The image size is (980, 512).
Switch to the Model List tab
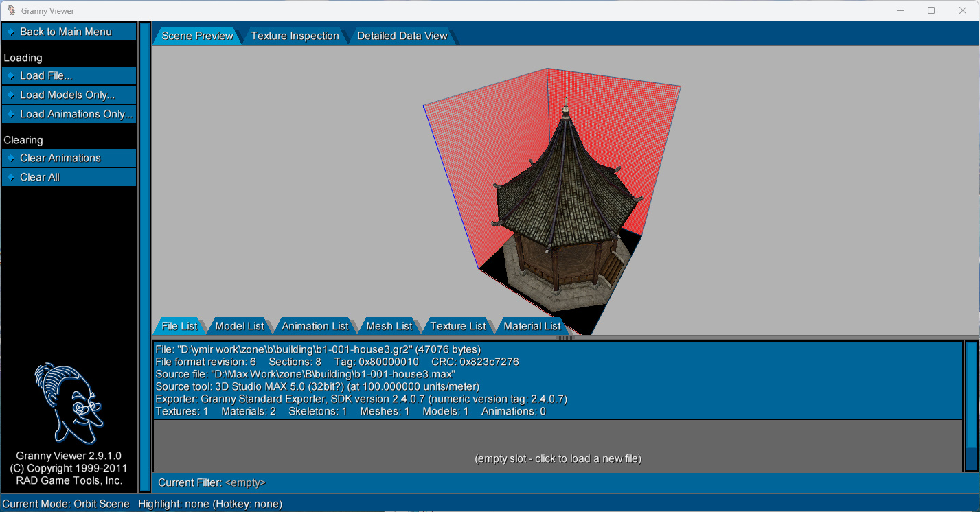click(239, 326)
